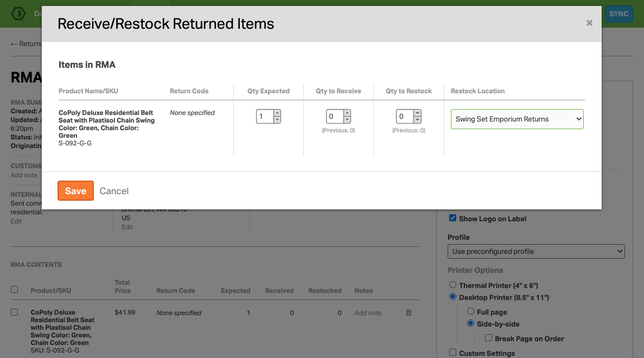The width and height of the screenshot is (644, 358).
Task: Click Edit under the US address
Action: 127,227
